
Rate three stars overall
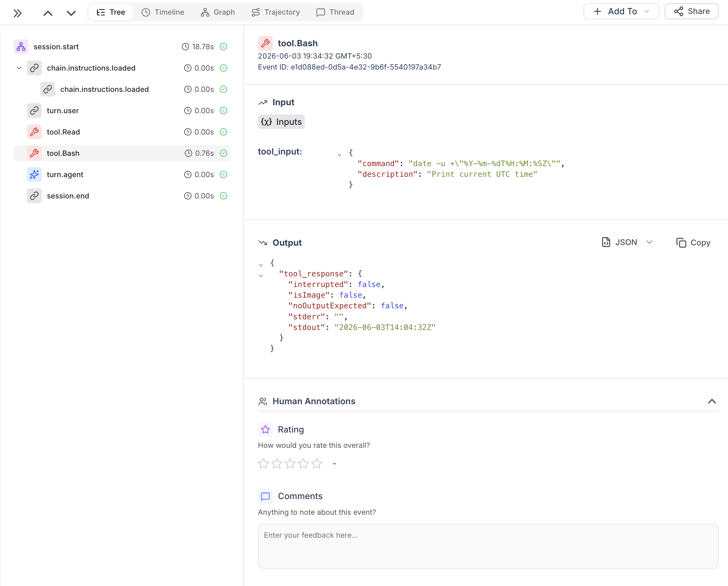(x=290, y=463)
